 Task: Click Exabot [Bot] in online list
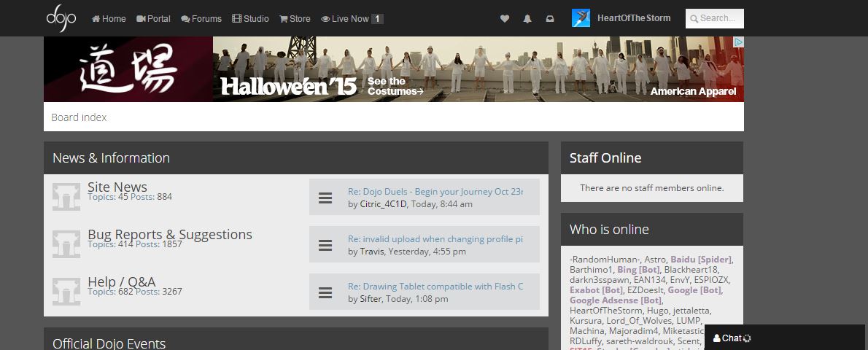tap(596, 290)
